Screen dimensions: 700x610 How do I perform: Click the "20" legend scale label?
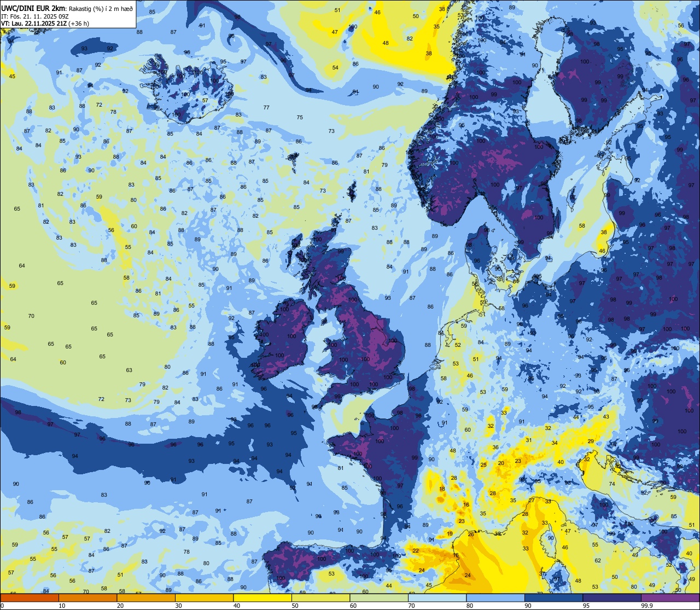(120, 606)
